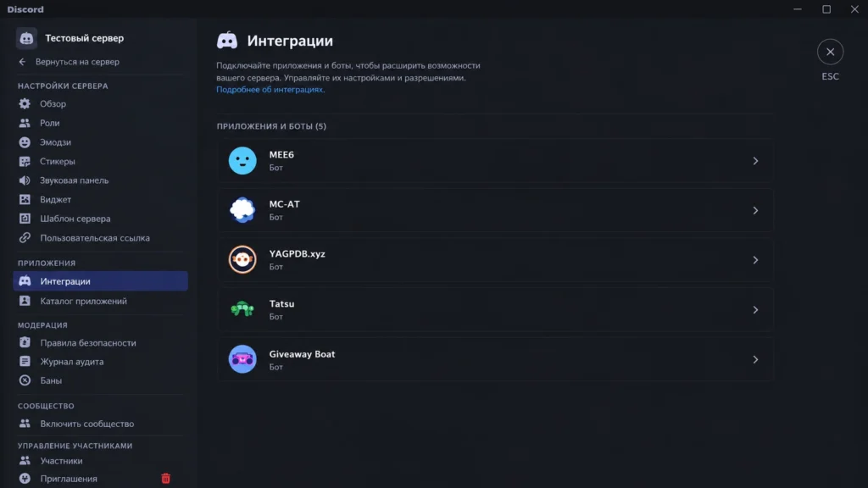The width and height of the screenshot is (868, 488).
Task: Click the Discord icon beside Интеграции in the sidebar
Action: coord(25,281)
